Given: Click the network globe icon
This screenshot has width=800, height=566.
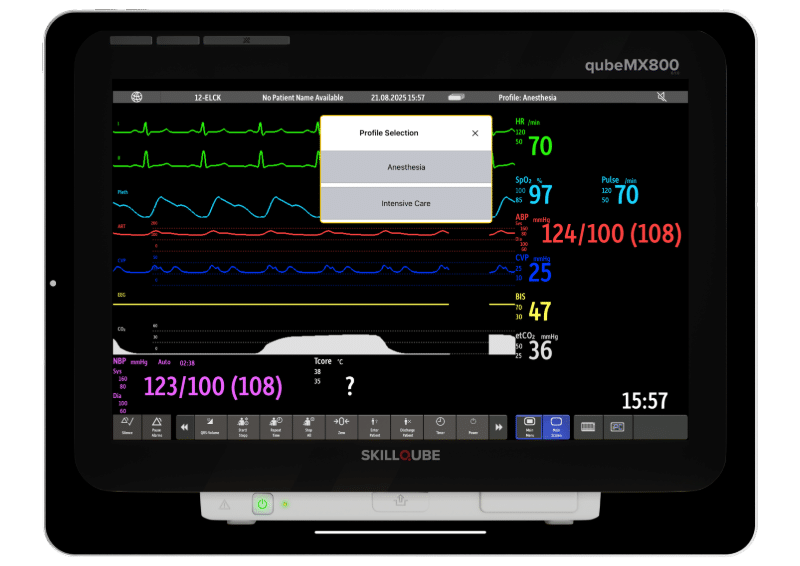Looking at the screenshot, I should 137,97.
